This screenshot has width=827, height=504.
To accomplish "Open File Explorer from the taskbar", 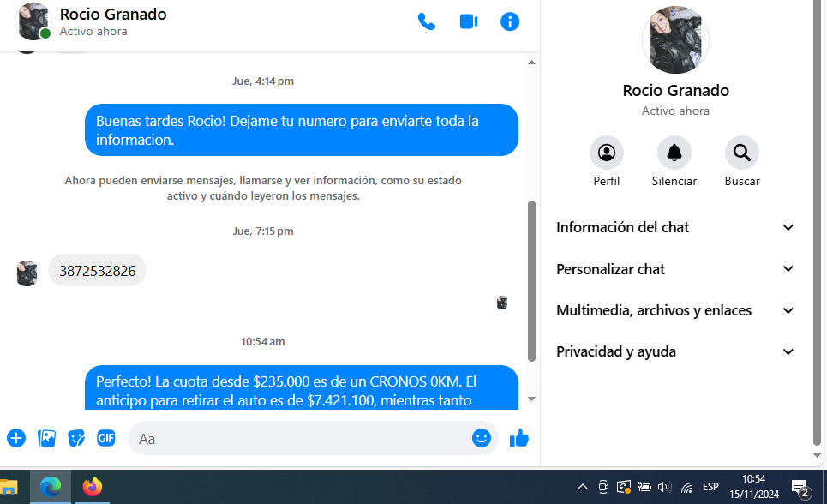I will [x=9, y=487].
